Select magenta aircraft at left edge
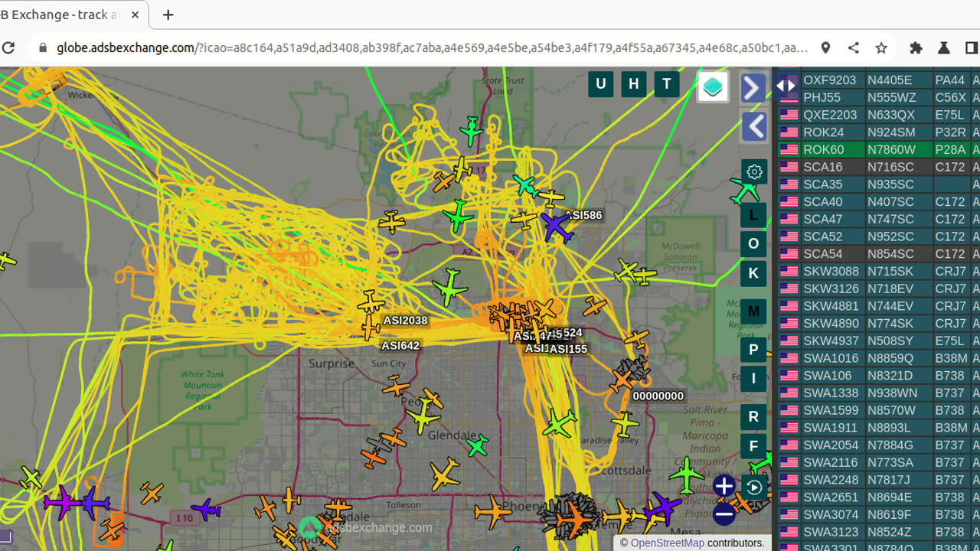The width and height of the screenshot is (980, 551). coord(61,503)
